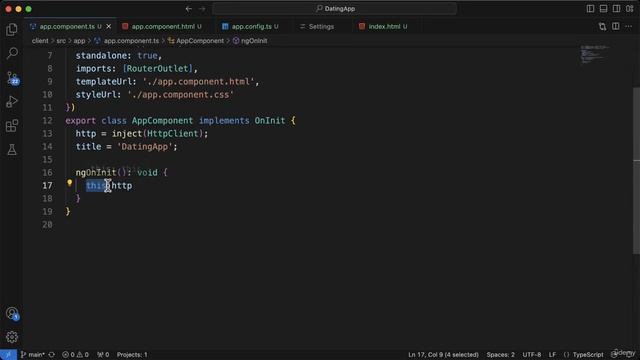Click Ln 17, Col 9 cursor position

click(x=443, y=355)
